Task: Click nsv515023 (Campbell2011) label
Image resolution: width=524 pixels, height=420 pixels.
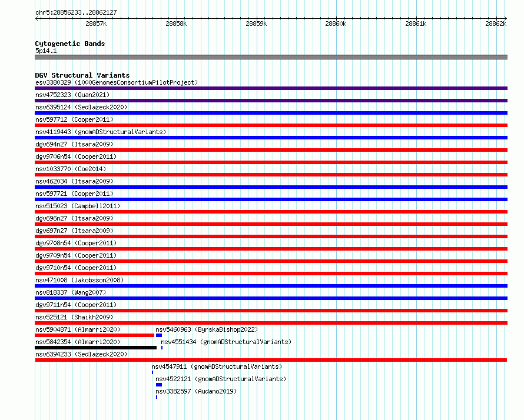Action: [x=78, y=206]
